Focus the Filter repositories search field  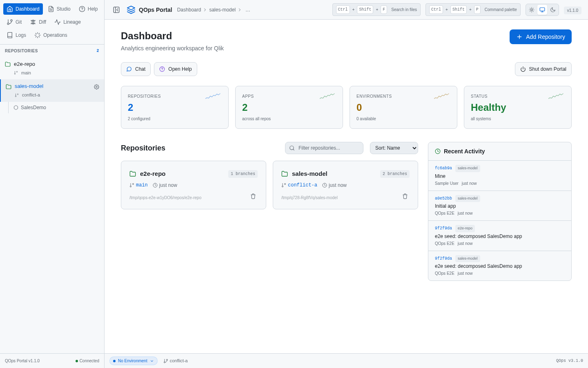pos(324,148)
